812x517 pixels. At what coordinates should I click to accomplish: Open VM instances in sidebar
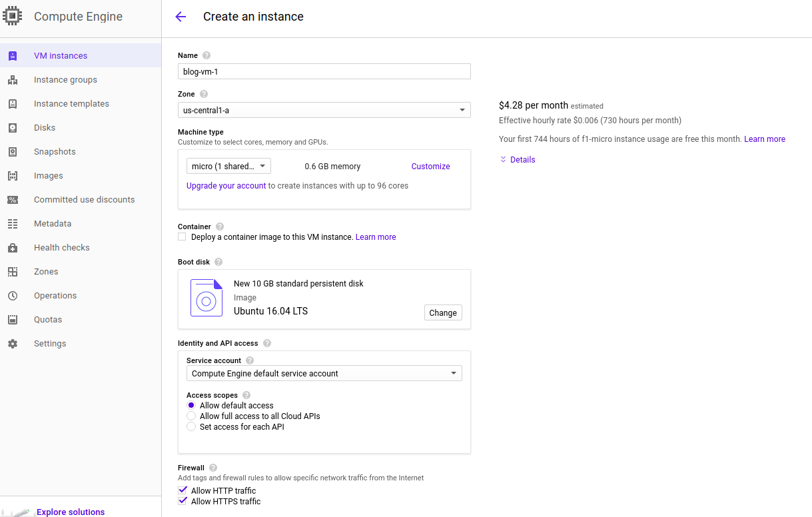pyautogui.click(x=81, y=56)
